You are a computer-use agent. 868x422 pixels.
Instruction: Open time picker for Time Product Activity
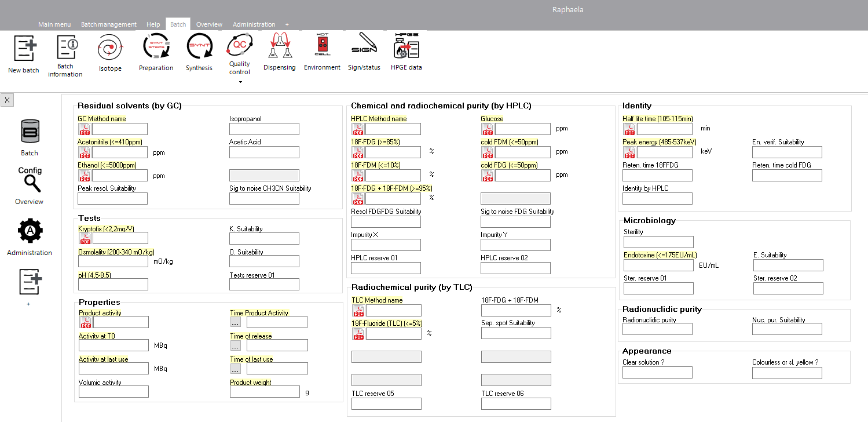click(236, 322)
